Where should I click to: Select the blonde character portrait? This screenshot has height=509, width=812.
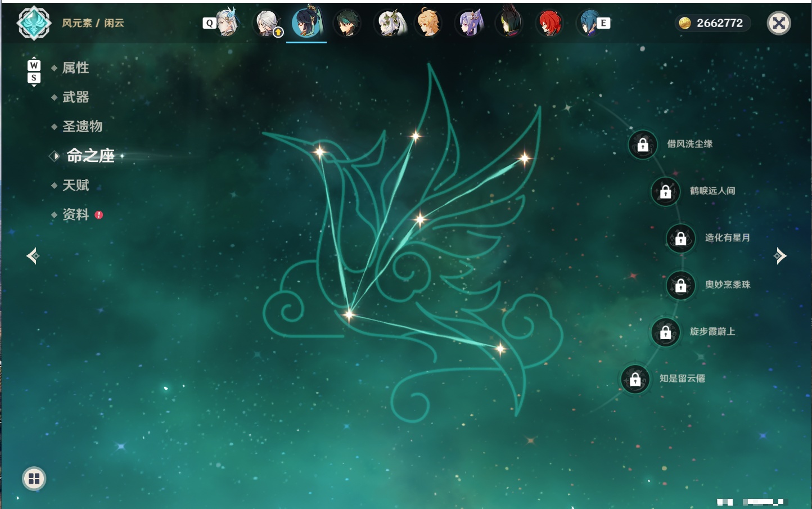tap(428, 22)
